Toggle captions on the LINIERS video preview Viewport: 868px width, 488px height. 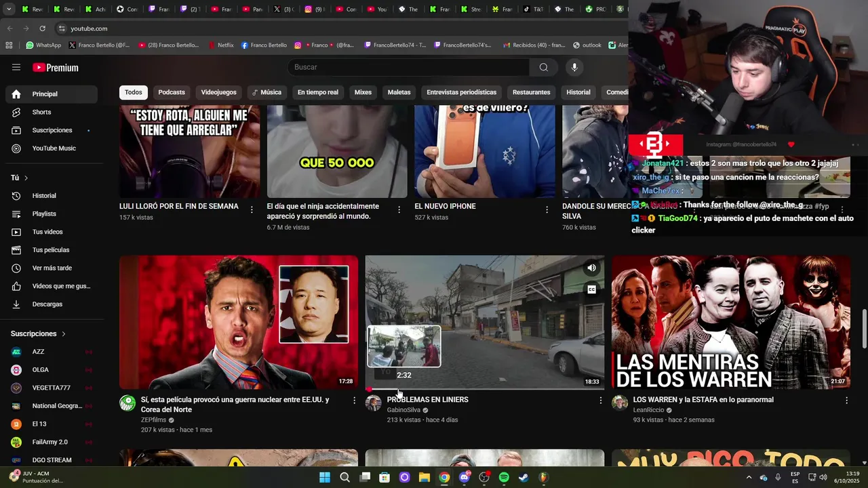591,289
